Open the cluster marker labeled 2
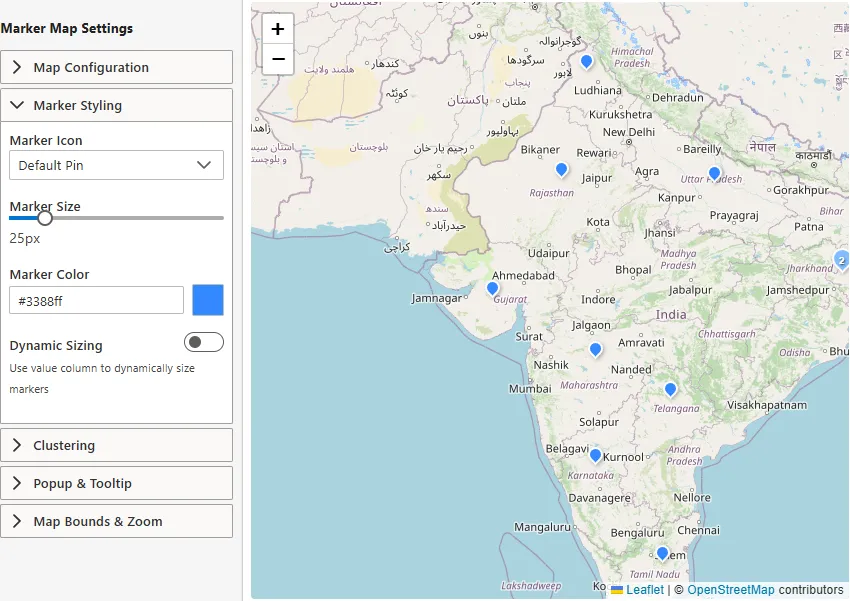 tap(842, 261)
